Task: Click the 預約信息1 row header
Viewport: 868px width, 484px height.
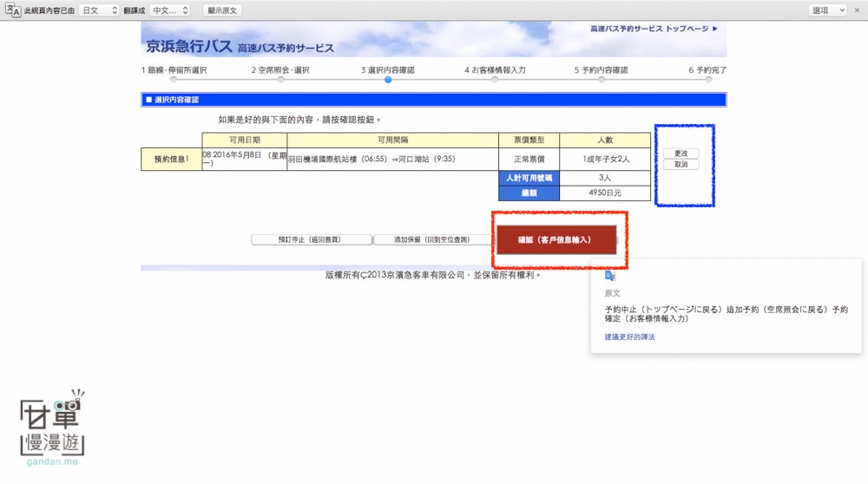Action: click(x=172, y=160)
